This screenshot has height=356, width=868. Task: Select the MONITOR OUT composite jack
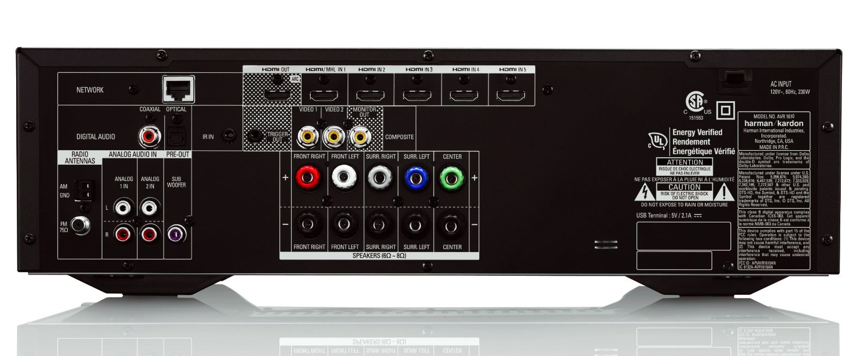[x=359, y=135]
